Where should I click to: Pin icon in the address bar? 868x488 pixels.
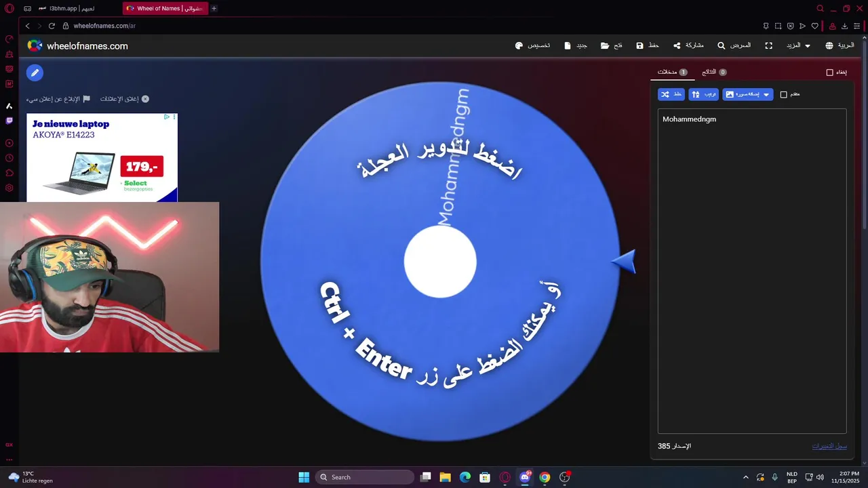tap(766, 26)
